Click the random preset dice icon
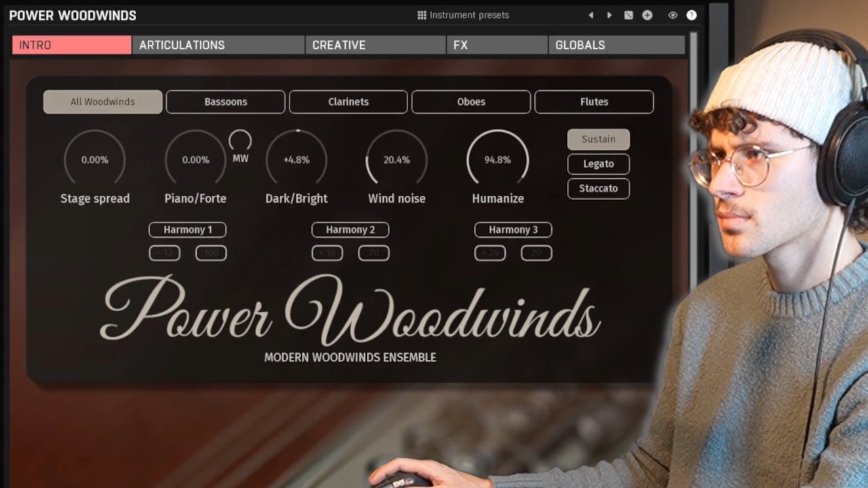Viewport: 868px width, 488px height. tap(629, 15)
